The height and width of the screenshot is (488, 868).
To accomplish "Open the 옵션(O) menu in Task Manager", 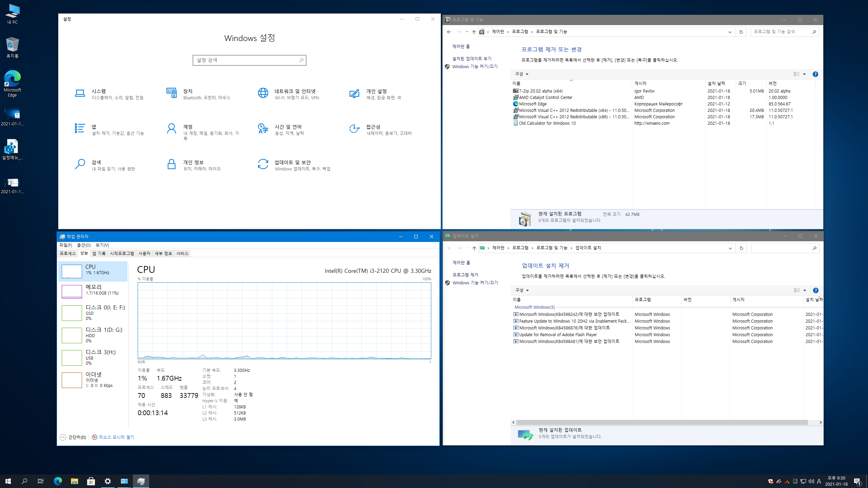I will coord(83,245).
